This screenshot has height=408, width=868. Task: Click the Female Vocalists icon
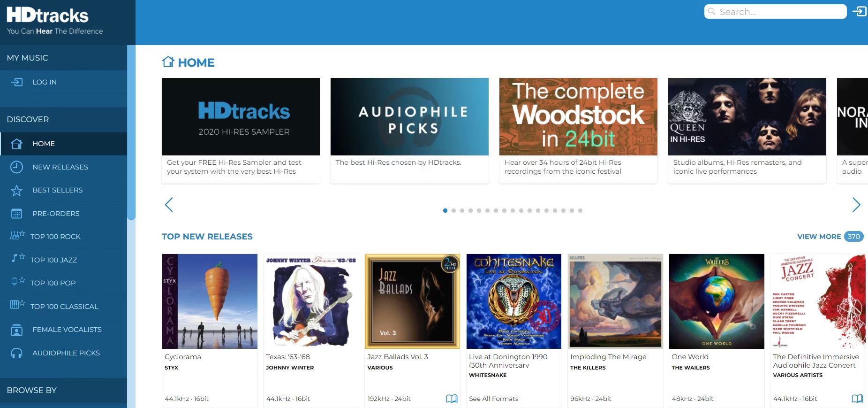pos(16,330)
